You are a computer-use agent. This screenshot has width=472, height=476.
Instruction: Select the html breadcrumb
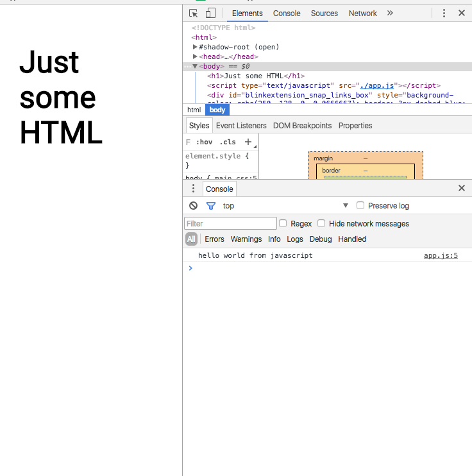point(194,110)
